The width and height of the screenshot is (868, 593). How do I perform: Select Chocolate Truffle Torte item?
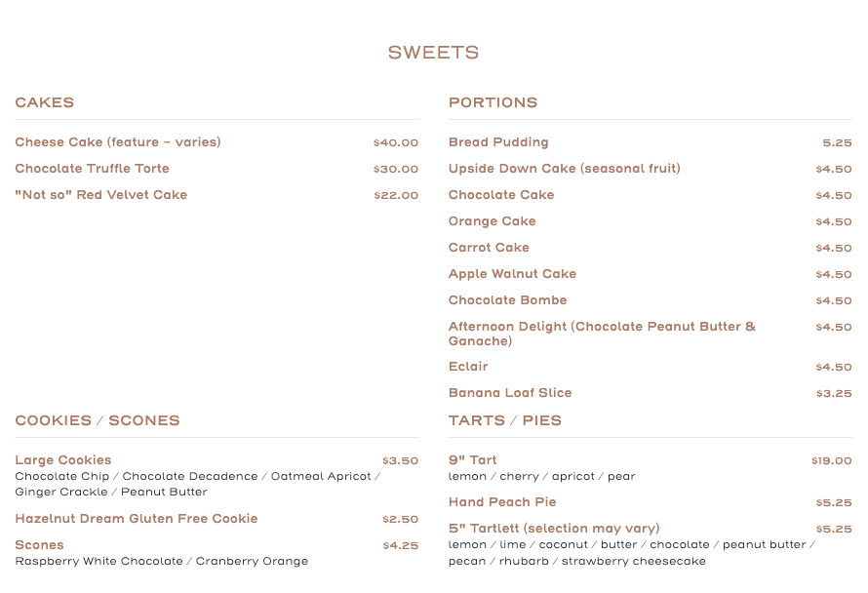pos(92,169)
